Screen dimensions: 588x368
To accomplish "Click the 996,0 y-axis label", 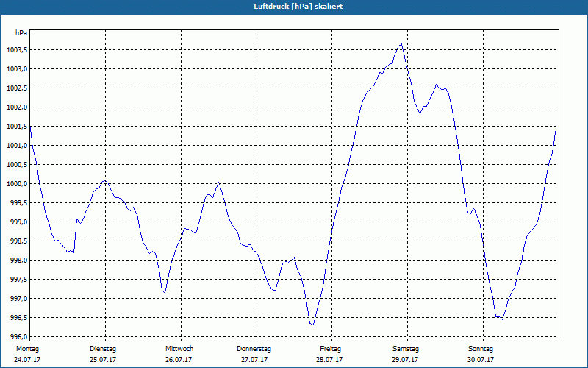I will coord(19,336).
